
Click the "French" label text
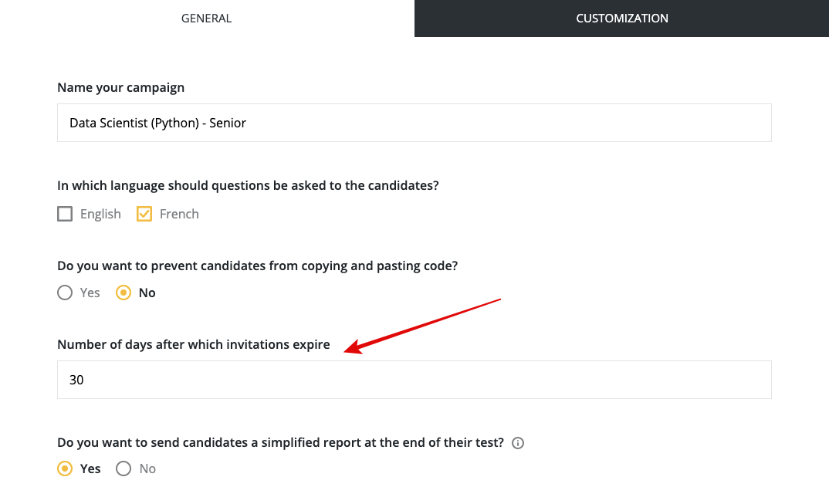(x=179, y=214)
